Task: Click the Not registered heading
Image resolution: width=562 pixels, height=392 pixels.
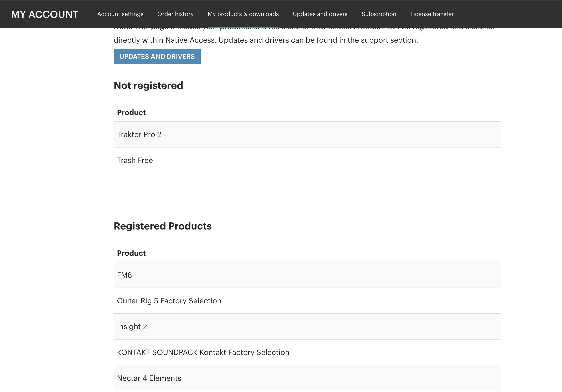Action: [x=148, y=85]
